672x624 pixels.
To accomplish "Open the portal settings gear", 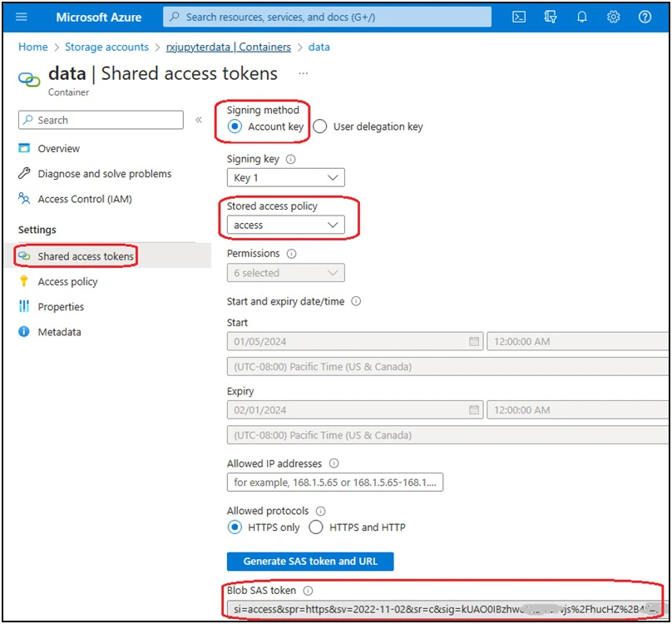I will (x=613, y=17).
